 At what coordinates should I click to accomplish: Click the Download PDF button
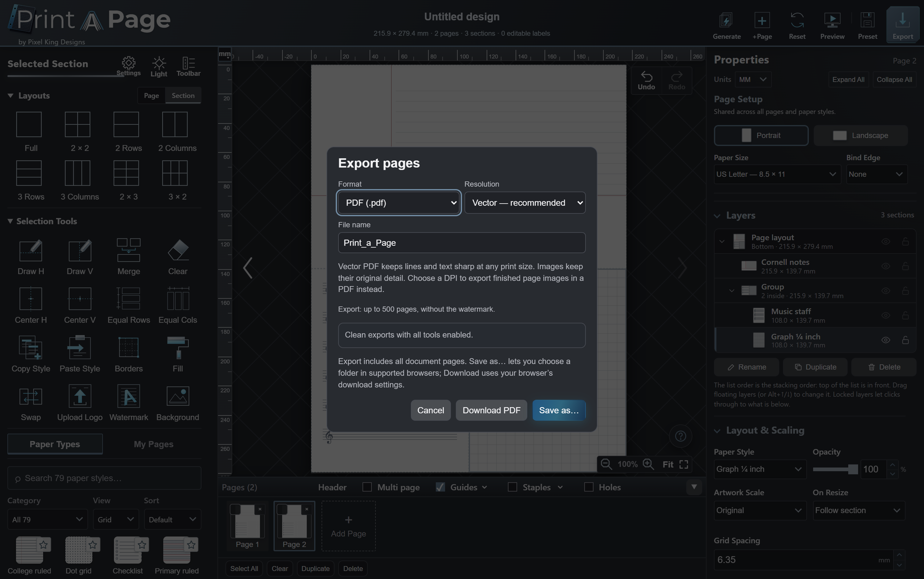click(491, 410)
